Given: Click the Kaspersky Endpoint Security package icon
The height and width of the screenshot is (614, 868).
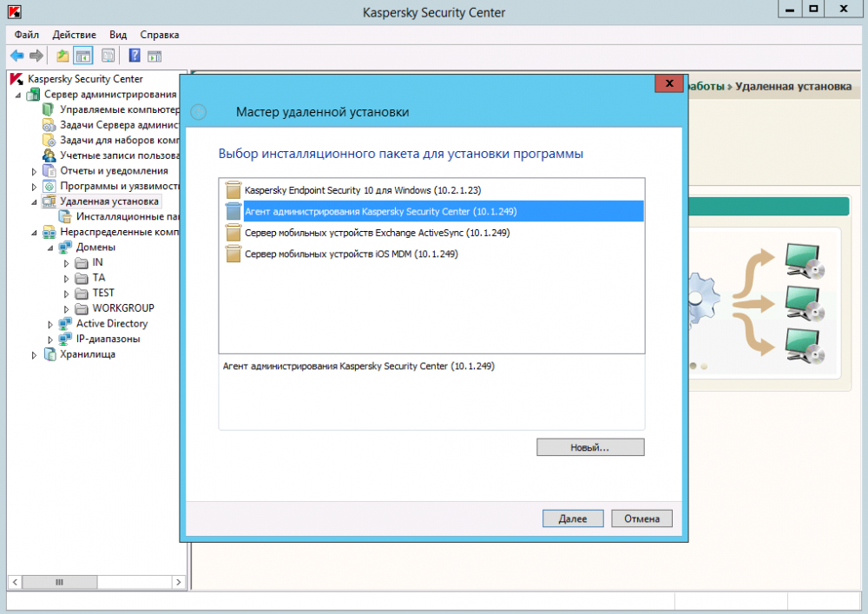Looking at the screenshot, I should click(233, 190).
